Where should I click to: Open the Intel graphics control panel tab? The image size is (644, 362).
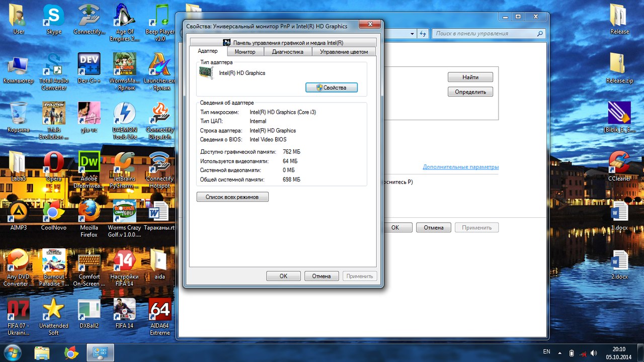283,43
